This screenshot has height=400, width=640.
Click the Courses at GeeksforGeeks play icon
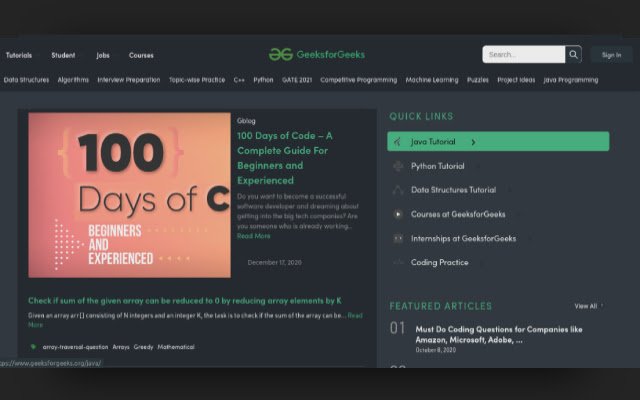pos(398,214)
